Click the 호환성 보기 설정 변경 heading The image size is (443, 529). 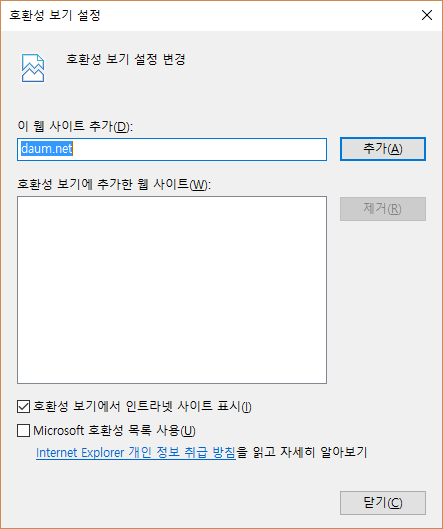(126, 59)
